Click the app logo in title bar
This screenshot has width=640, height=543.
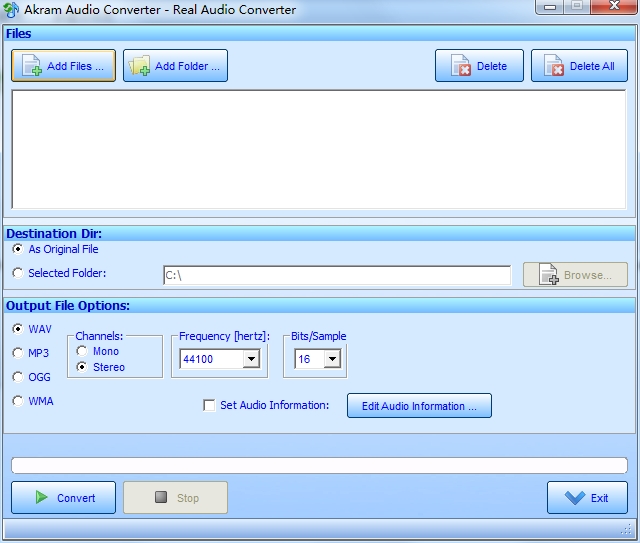[11, 10]
